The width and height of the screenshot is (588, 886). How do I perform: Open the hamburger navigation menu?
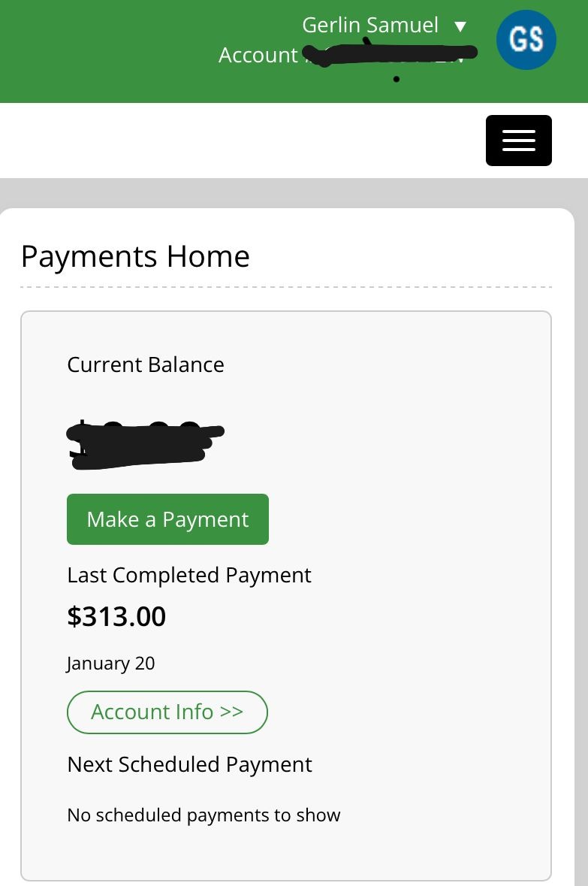pyautogui.click(x=518, y=141)
